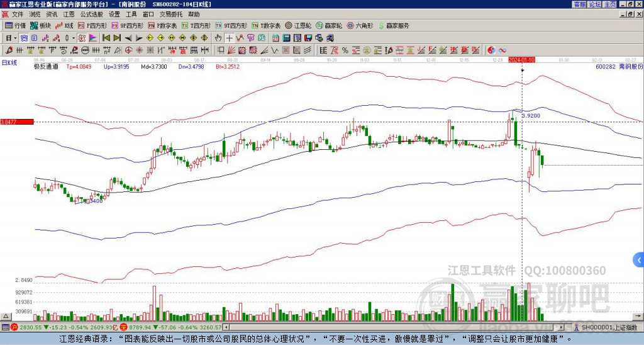Viewport: 644px width, 345px height.
Task: Toggle the crosshair cursor tool
Action: pos(229,38)
